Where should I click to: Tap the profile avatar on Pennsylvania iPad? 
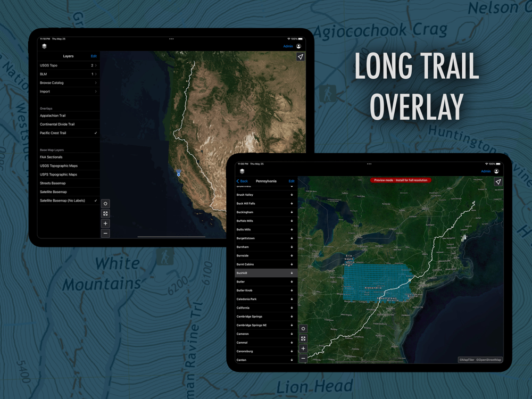pyautogui.click(x=496, y=171)
